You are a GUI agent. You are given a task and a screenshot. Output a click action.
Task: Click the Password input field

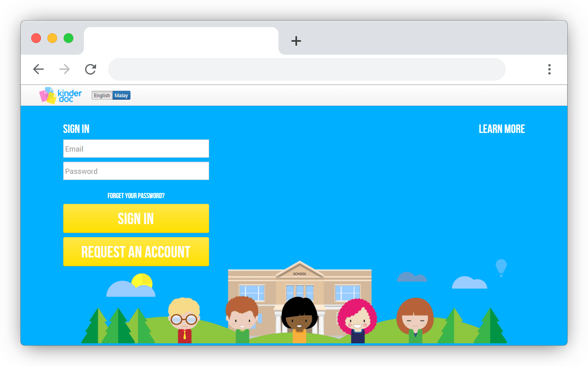(x=136, y=171)
